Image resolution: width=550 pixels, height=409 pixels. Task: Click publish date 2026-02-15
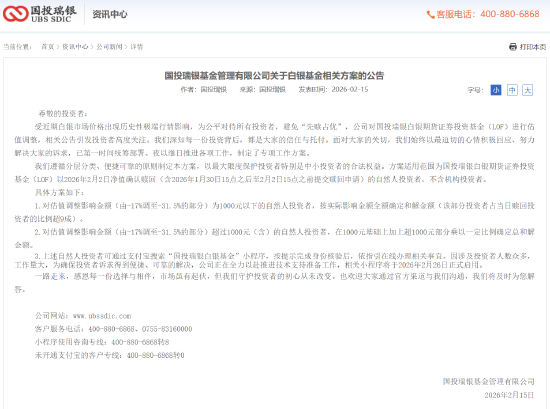[x=350, y=89]
